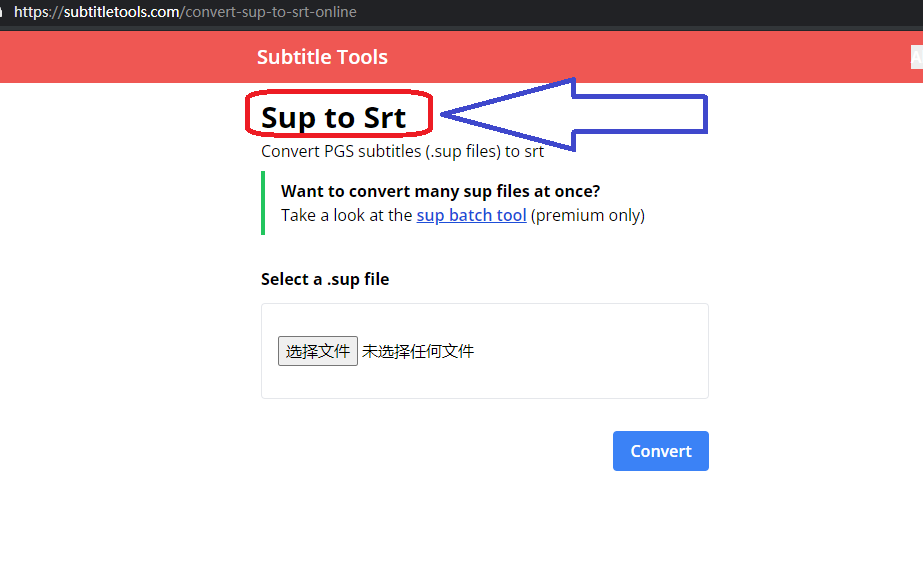Viewport: 923px width, 570px height.
Task: Click 'Want to convert many sup files' notice title
Action: [x=440, y=191]
